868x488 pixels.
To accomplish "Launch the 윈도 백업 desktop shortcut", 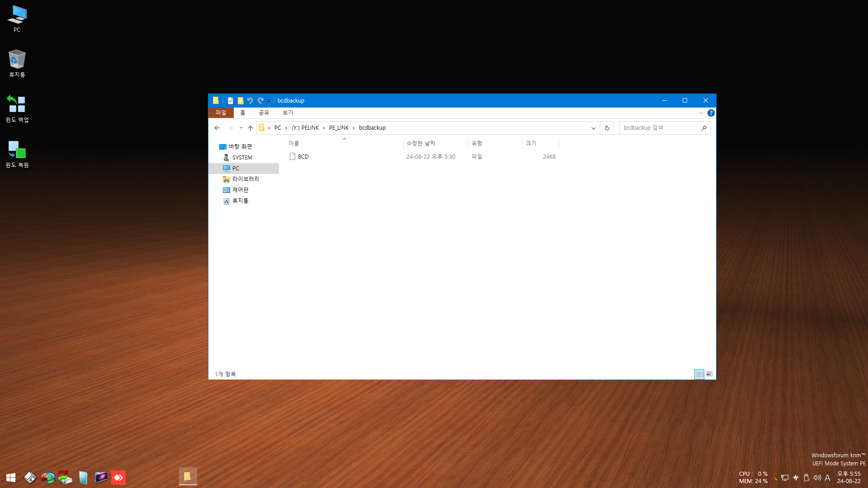I will click(17, 108).
